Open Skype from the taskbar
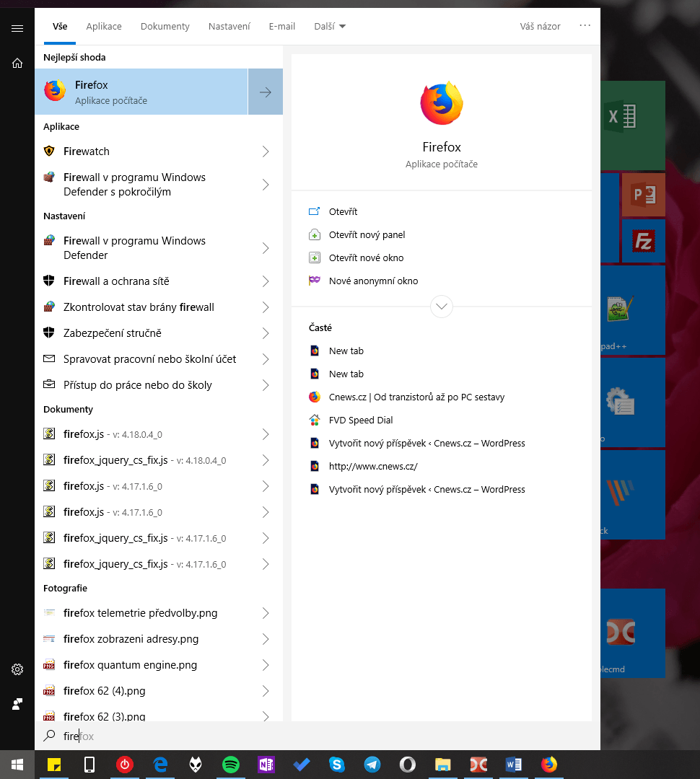This screenshot has height=779, width=700. coord(336,765)
